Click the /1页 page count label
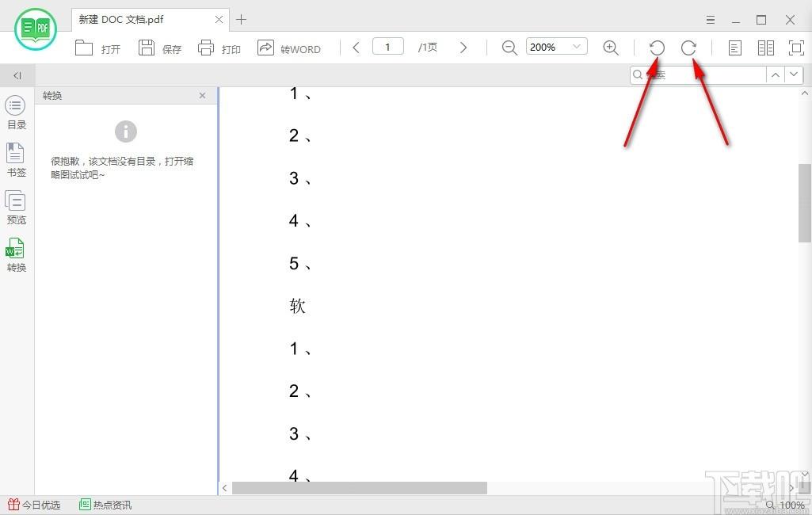Viewport: 812px width, 515px height. point(428,48)
